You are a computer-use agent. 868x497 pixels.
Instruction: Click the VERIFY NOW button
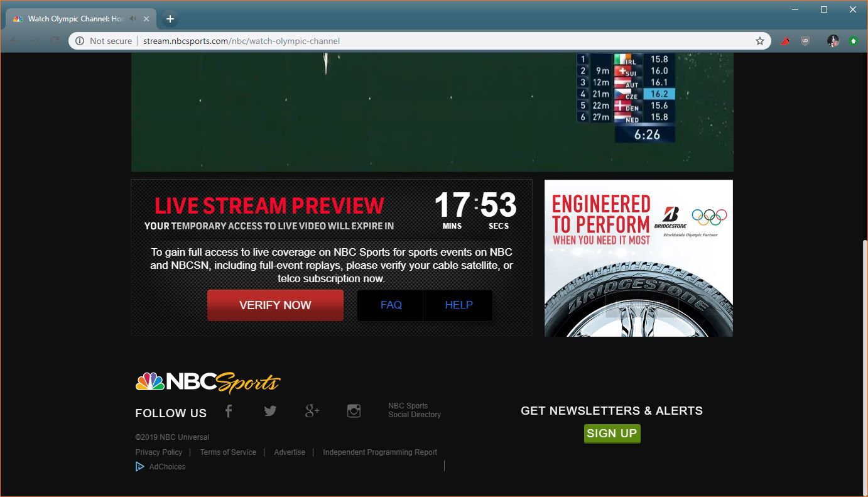[275, 305]
